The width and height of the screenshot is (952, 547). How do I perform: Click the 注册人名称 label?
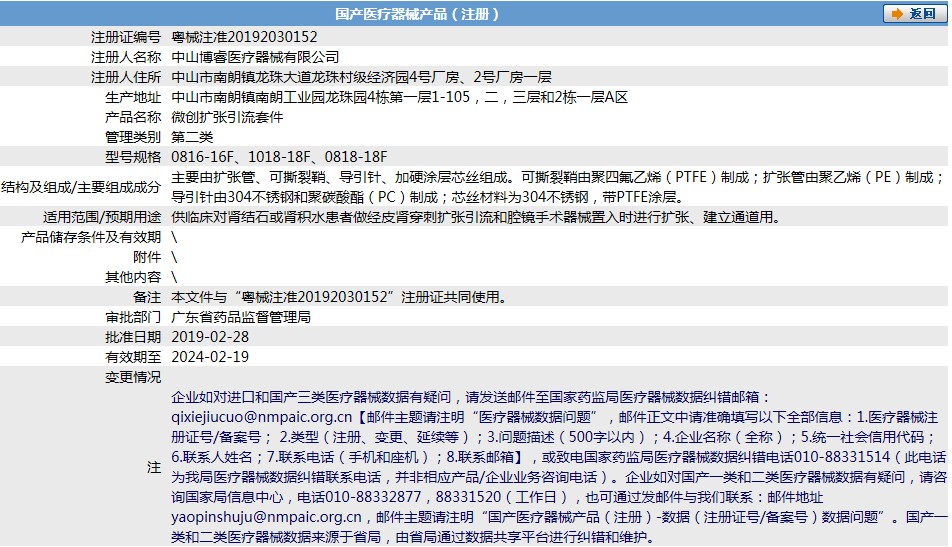(x=126, y=57)
